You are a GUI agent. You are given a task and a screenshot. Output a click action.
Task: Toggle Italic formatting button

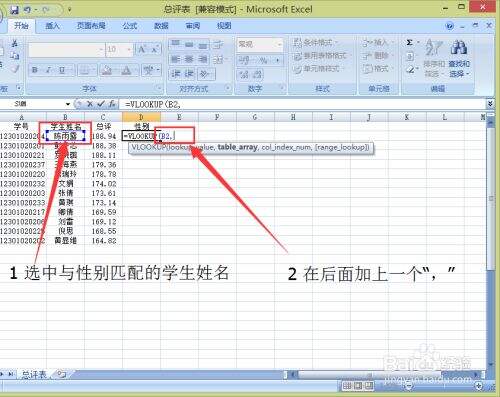point(49,70)
